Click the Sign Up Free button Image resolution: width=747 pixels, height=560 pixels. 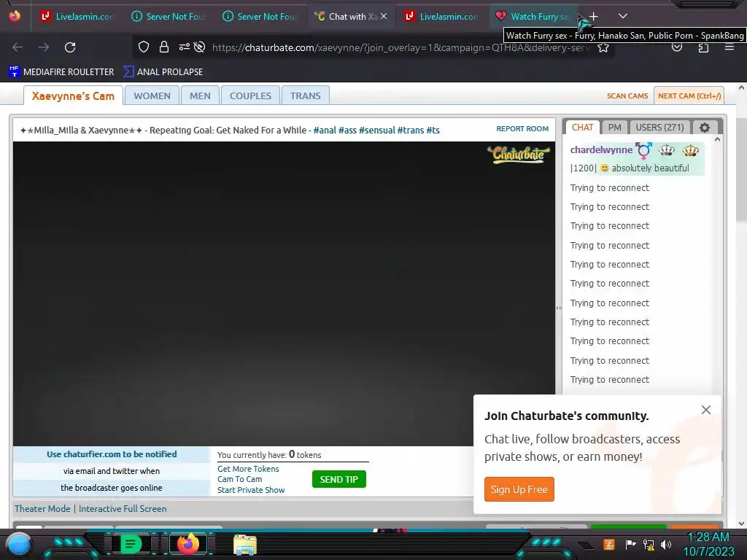click(x=519, y=489)
